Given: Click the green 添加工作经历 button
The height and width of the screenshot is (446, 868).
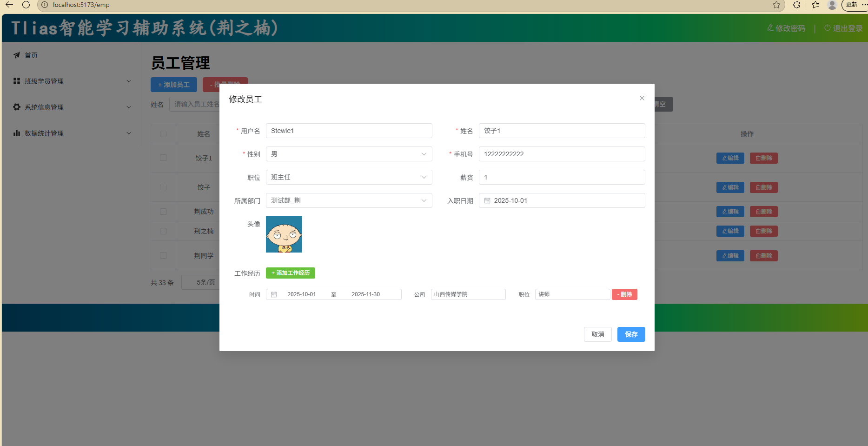Looking at the screenshot, I should [290, 273].
